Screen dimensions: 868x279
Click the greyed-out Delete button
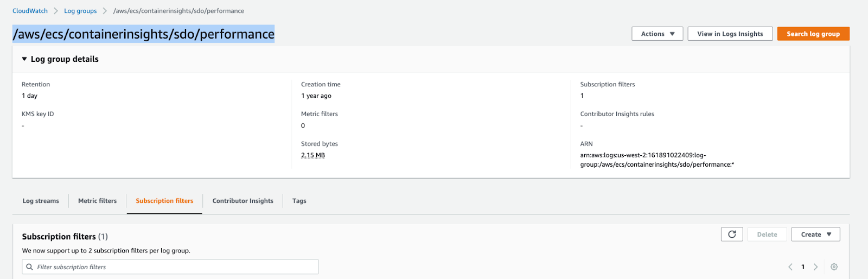point(767,234)
